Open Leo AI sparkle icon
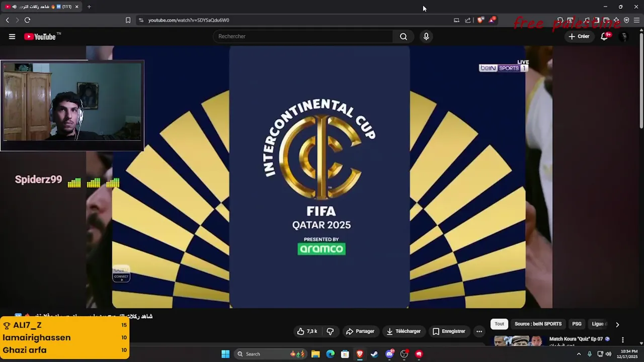 click(x=616, y=20)
